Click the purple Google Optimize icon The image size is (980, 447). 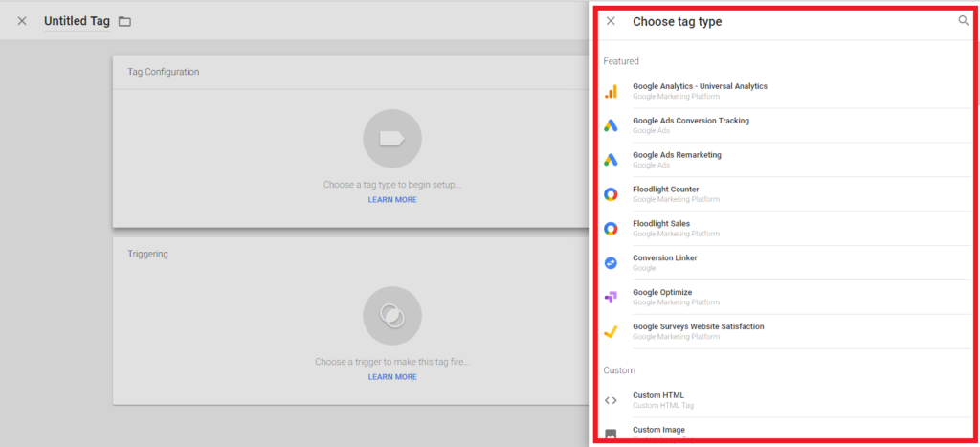pyautogui.click(x=611, y=298)
